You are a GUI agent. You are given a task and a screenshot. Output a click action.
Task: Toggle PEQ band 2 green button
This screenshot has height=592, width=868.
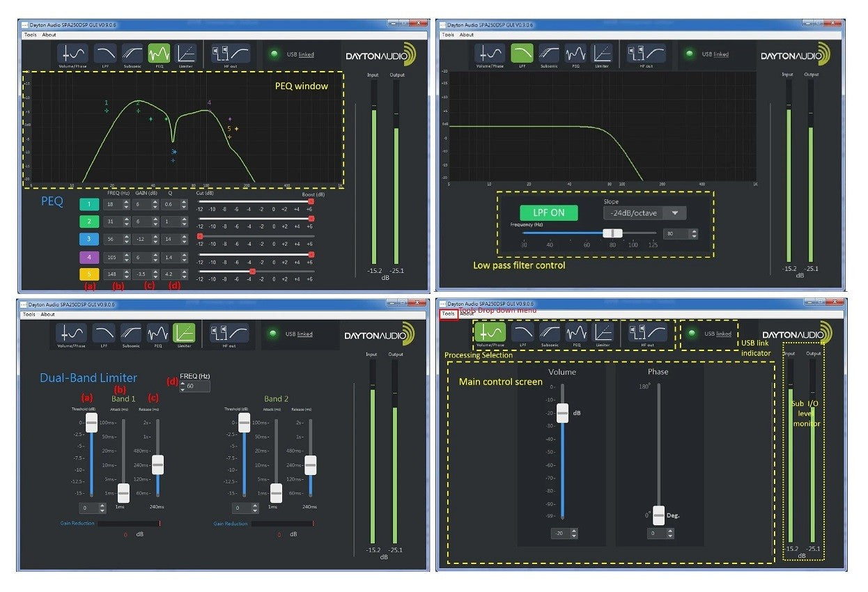(x=89, y=221)
